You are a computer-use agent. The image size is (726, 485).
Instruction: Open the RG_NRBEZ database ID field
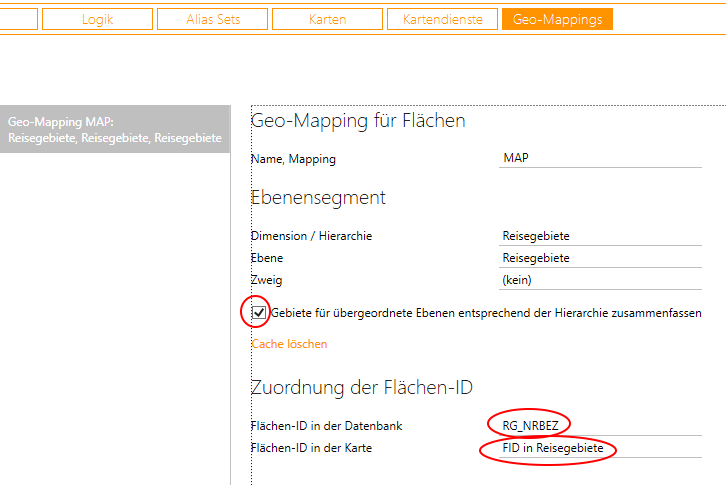pyautogui.click(x=600, y=426)
